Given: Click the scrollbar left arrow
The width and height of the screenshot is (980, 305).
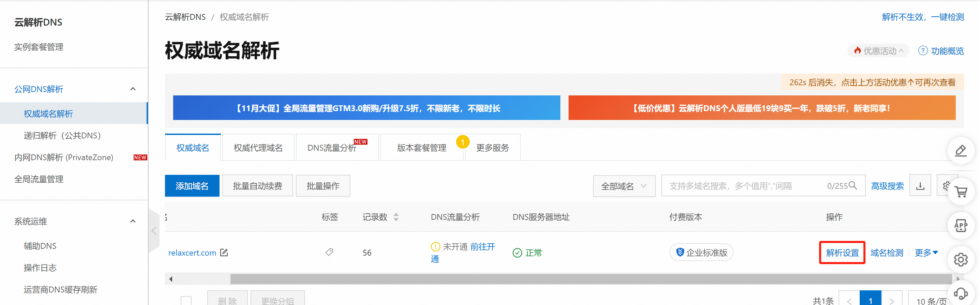Looking at the screenshot, I should 171,279.
